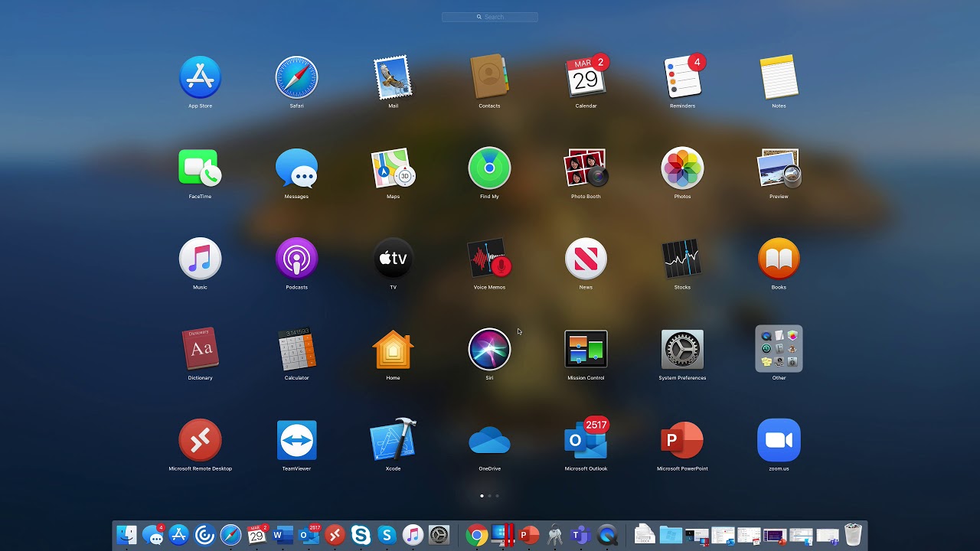Open Outlook in the Dock
This screenshot has width=980, height=551.
pos(309,534)
